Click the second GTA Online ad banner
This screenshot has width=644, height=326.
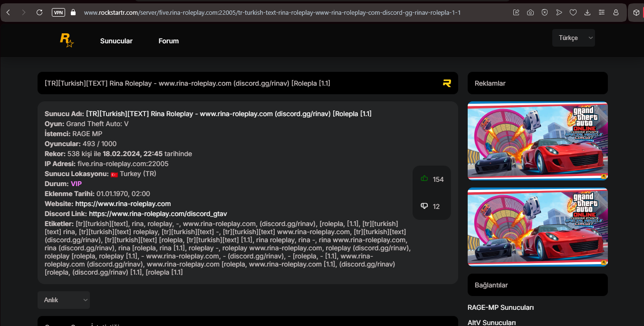(538, 227)
